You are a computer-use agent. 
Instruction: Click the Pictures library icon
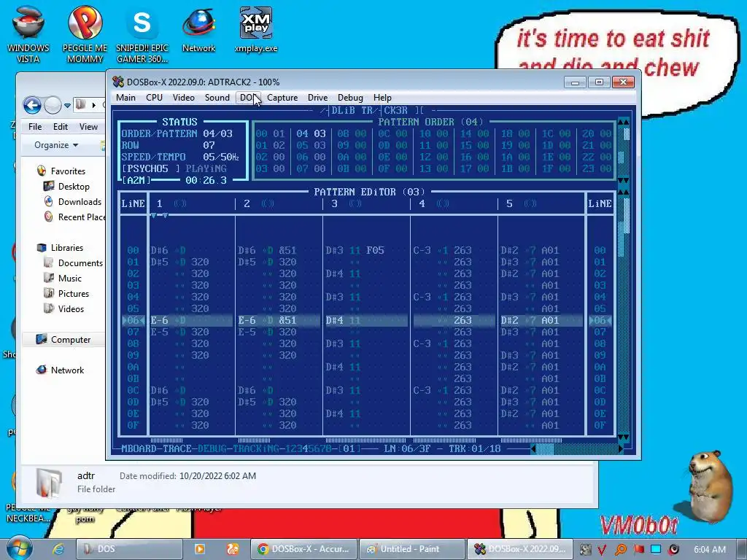point(49,293)
